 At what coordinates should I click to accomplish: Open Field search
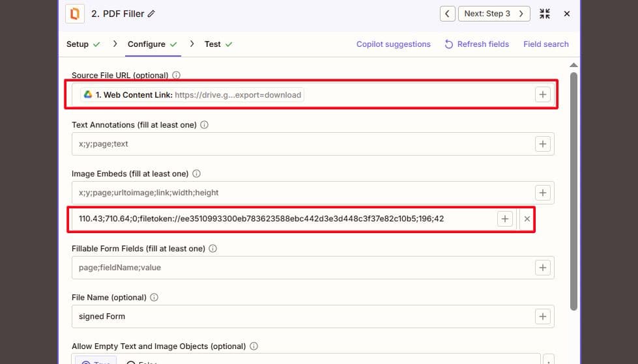point(545,44)
